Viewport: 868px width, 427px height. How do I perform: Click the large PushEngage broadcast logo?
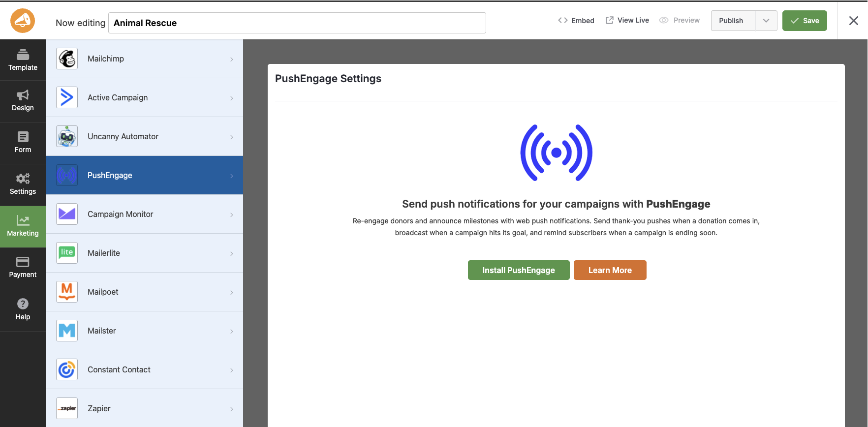557,153
